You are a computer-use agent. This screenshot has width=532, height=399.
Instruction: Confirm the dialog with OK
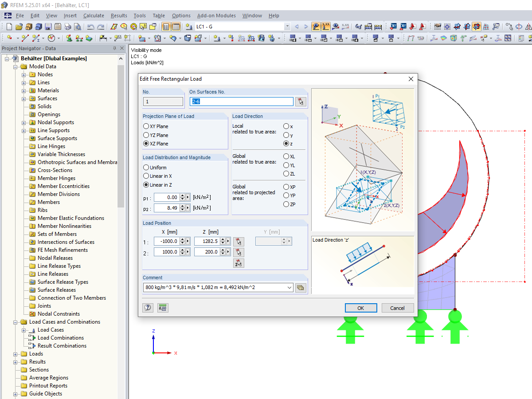(360, 308)
